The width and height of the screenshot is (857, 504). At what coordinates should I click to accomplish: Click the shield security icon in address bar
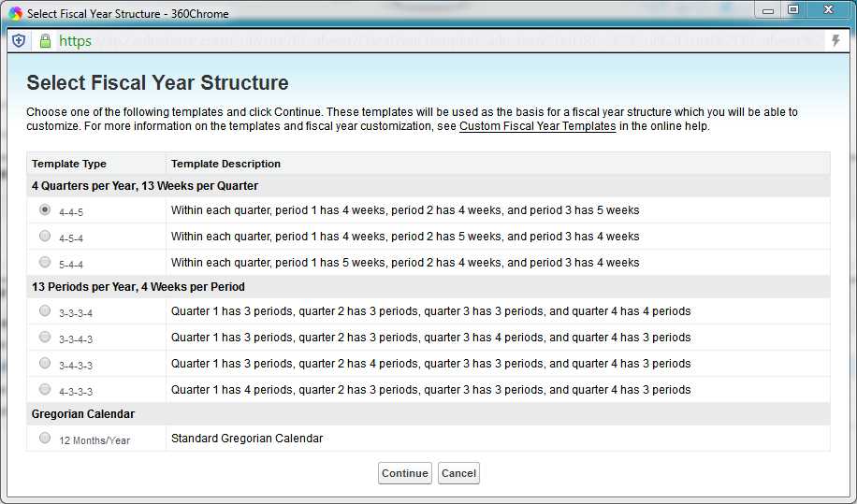point(19,40)
